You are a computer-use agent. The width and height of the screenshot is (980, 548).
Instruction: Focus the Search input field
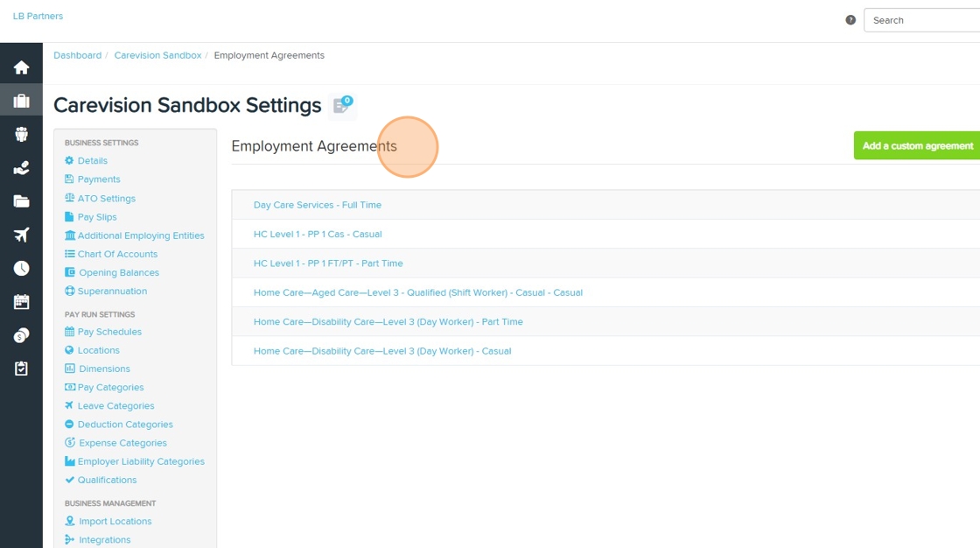tap(922, 20)
